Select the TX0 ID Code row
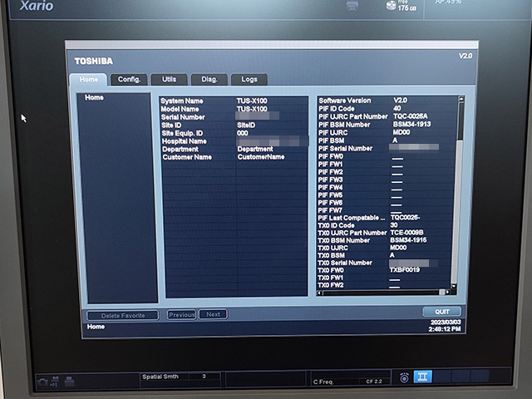The height and width of the screenshot is (399, 532). click(x=386, y=225)
